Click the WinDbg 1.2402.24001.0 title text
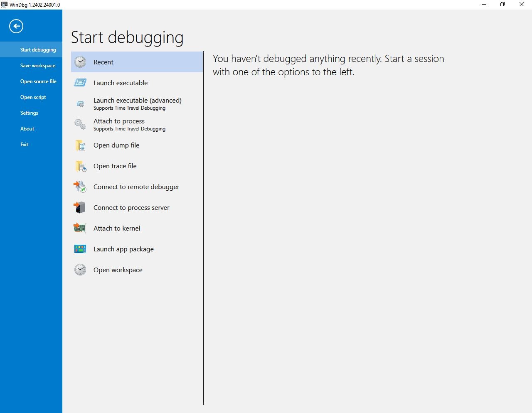532x413 pixels. (x=35, y=5)
